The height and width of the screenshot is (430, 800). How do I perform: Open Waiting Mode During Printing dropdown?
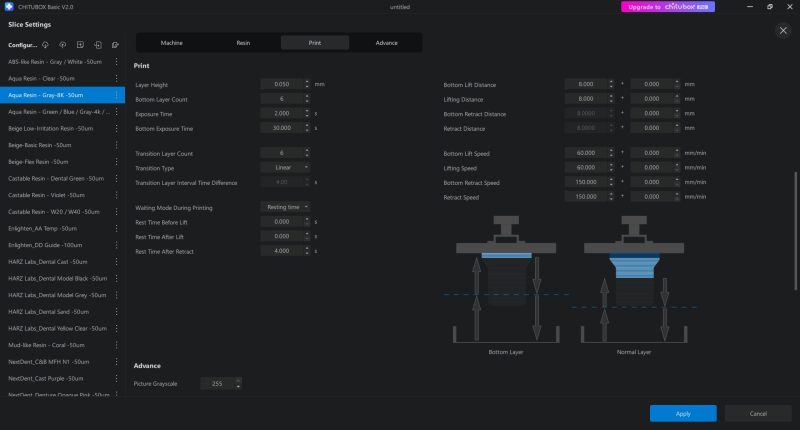285,207
